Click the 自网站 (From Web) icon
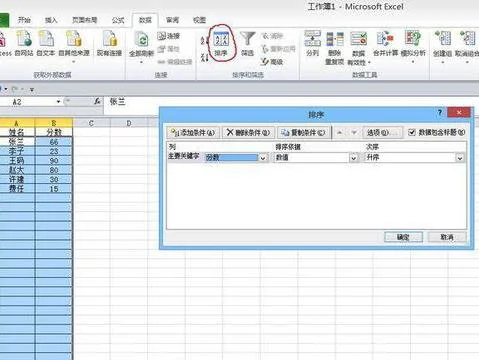This screenshot has height=360, width=479. (x=24, y=43)
